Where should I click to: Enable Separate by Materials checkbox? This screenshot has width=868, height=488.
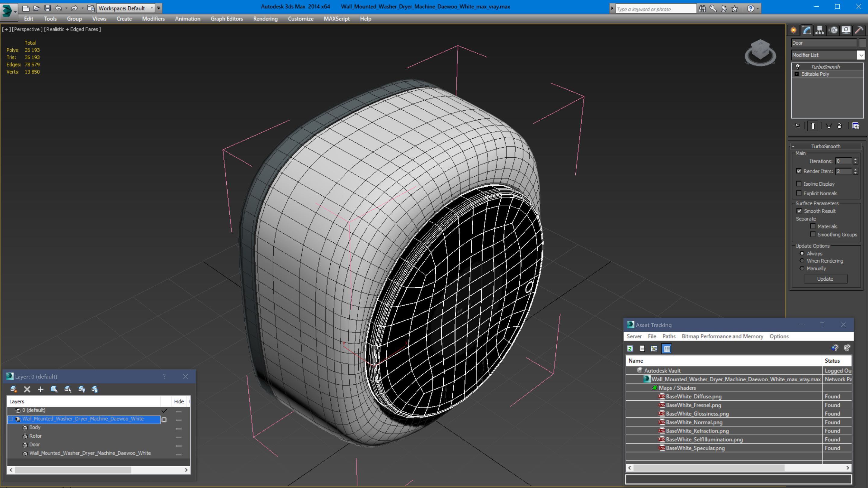coord(813,226)
